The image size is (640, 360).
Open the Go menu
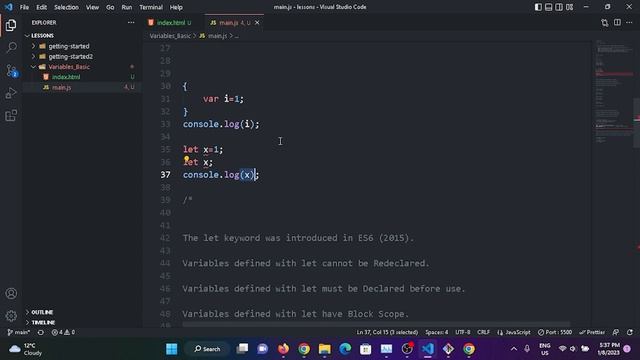pos(110,7)
